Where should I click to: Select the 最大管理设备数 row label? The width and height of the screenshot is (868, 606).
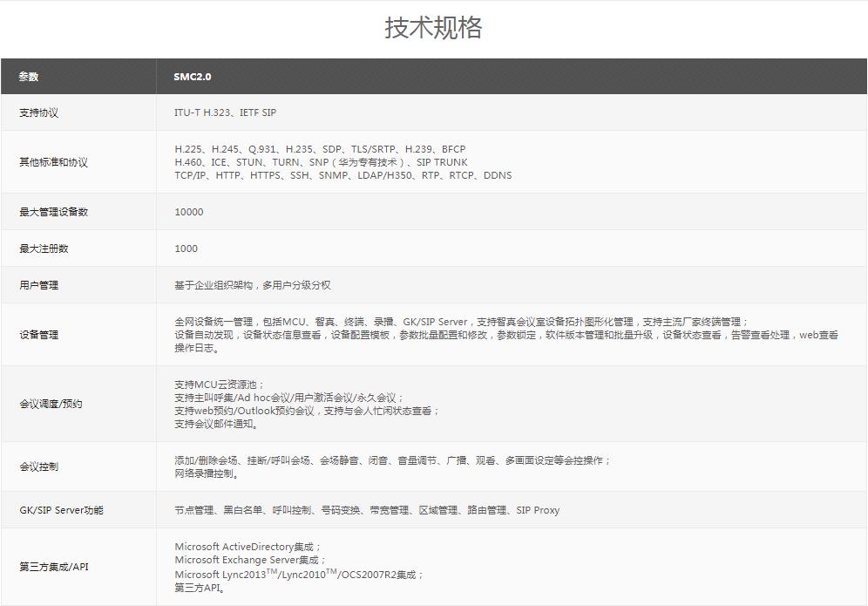tap(53, 212)
